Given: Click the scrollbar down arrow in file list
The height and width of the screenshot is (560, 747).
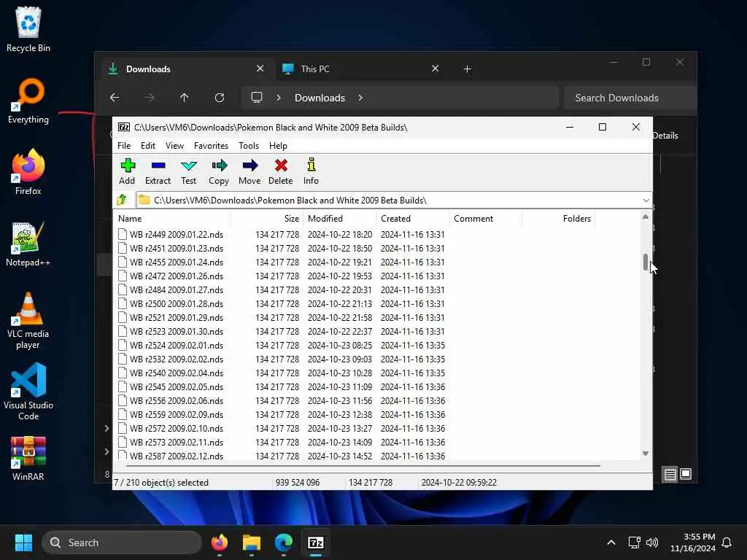Looking at the screenshot, I should [x=646, y=454].
